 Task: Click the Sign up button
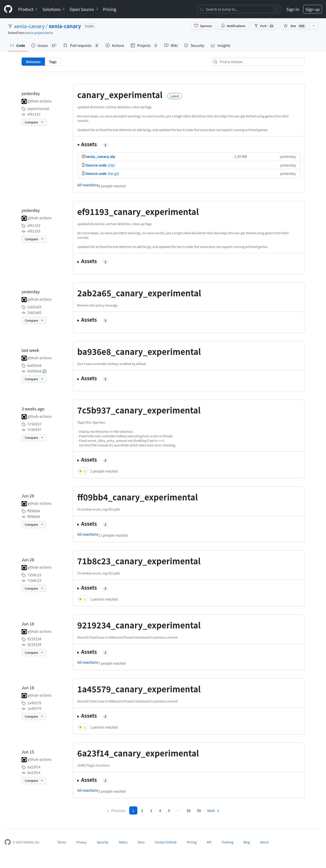coord(312,9)
